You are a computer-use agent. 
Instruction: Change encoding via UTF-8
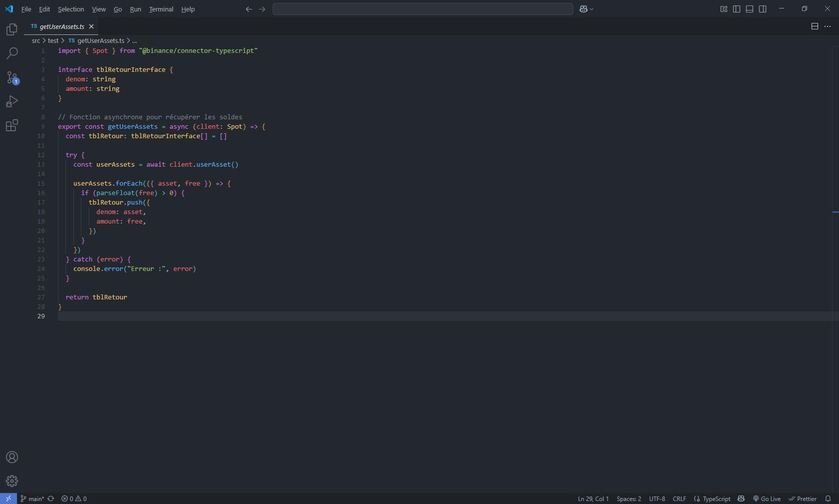tap(657, 499)
